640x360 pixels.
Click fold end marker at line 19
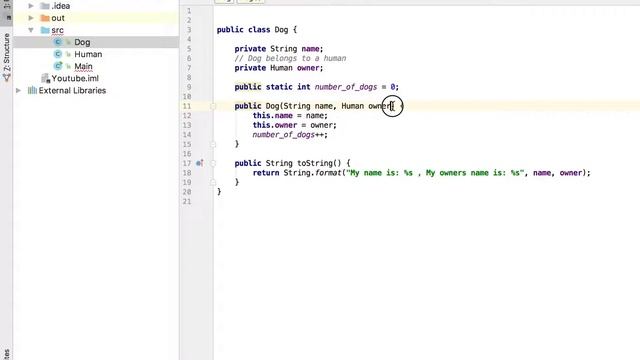213,182
